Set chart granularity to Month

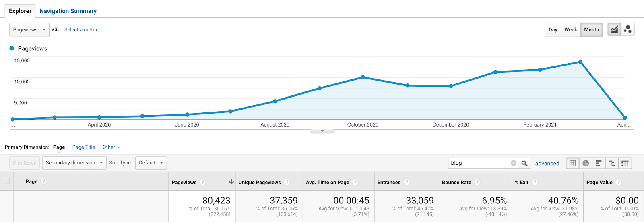(592, 29)
